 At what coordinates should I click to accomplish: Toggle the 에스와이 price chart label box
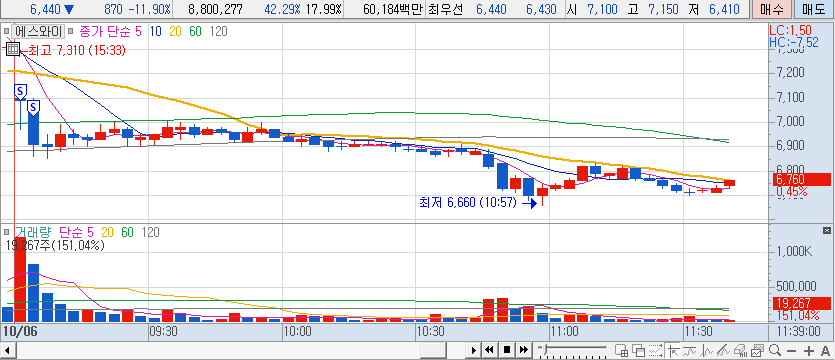click(x=38, y=31)
